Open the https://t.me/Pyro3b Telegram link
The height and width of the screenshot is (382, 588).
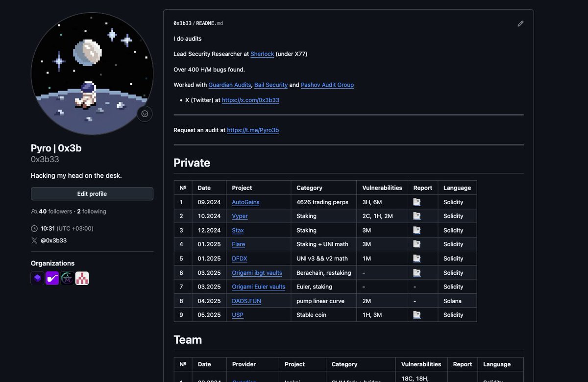(x=253, y=130)
